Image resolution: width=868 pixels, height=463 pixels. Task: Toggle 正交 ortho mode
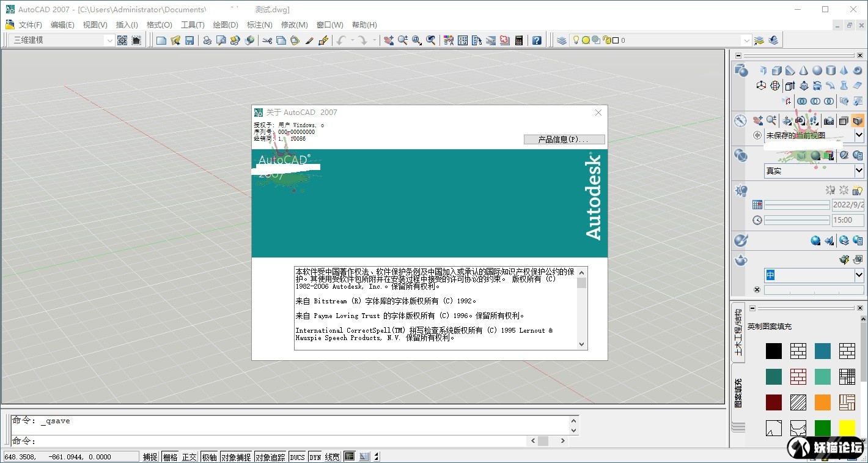coord(189,457)
